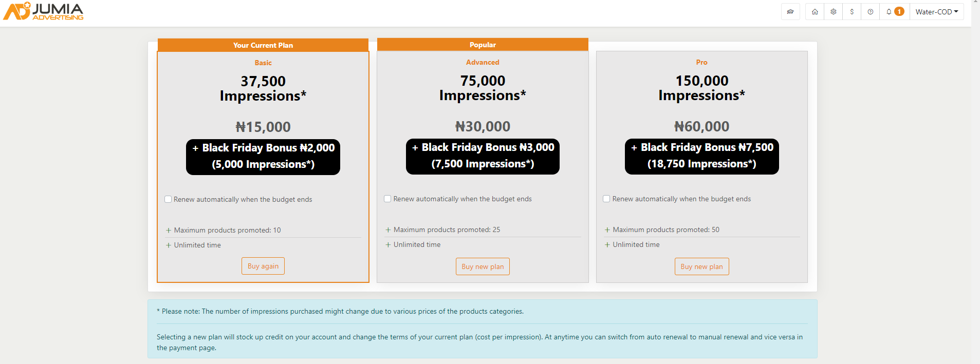
Task: Expand 'Maximum products promoted: 10' plus item
Action: 169,231
